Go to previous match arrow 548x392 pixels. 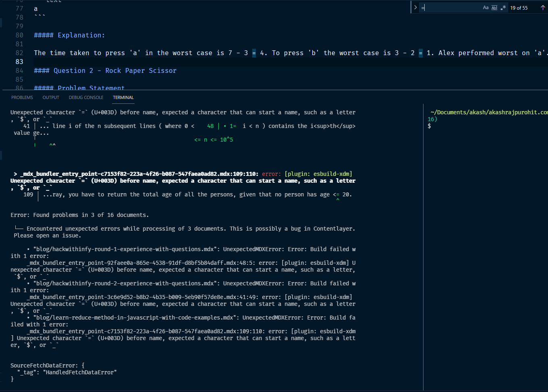coord(543,8)
